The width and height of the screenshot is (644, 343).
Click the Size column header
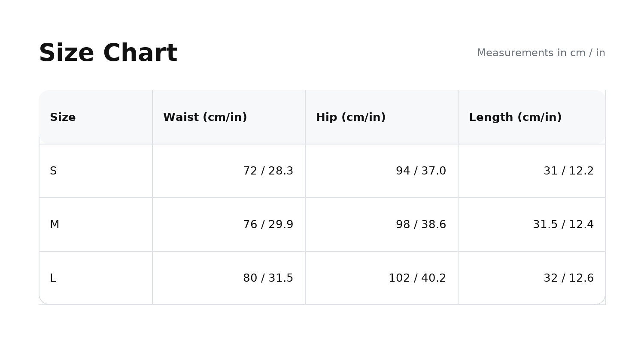point(63,117)
